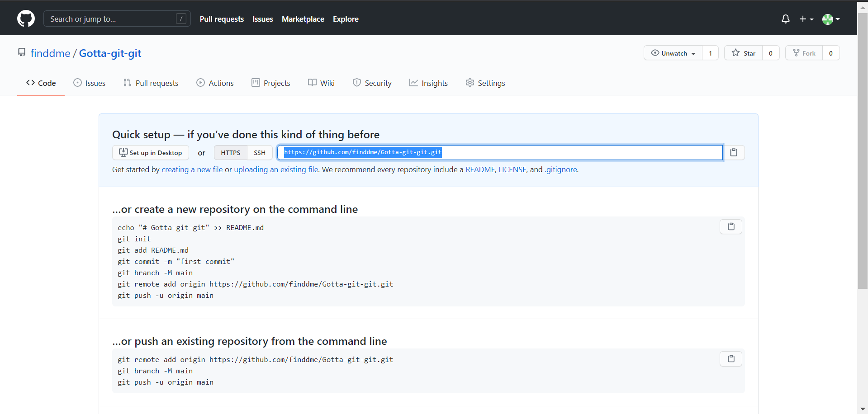Screen dimensions: 868x414
Task: Click the repository clone URL field
Action: 500,152
